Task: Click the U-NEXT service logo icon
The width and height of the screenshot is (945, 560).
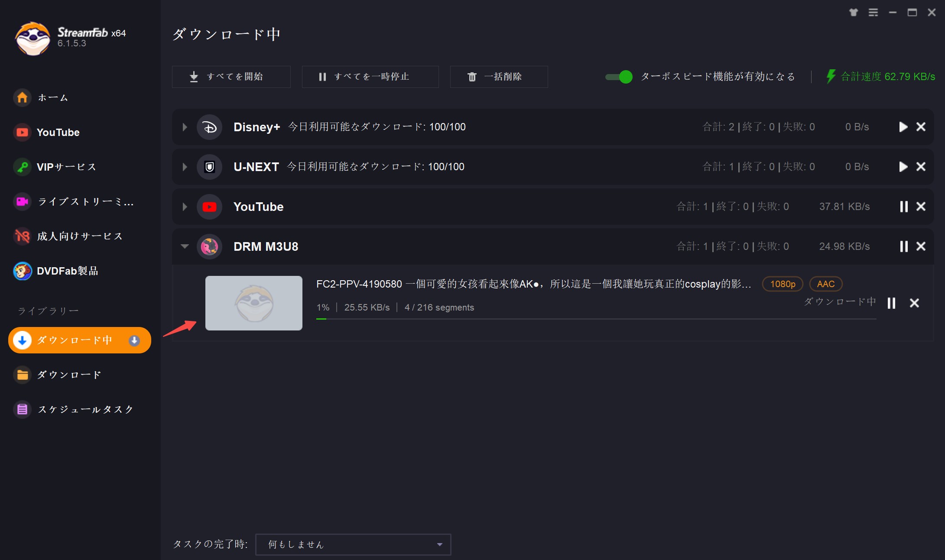Action: click(210, 167)
